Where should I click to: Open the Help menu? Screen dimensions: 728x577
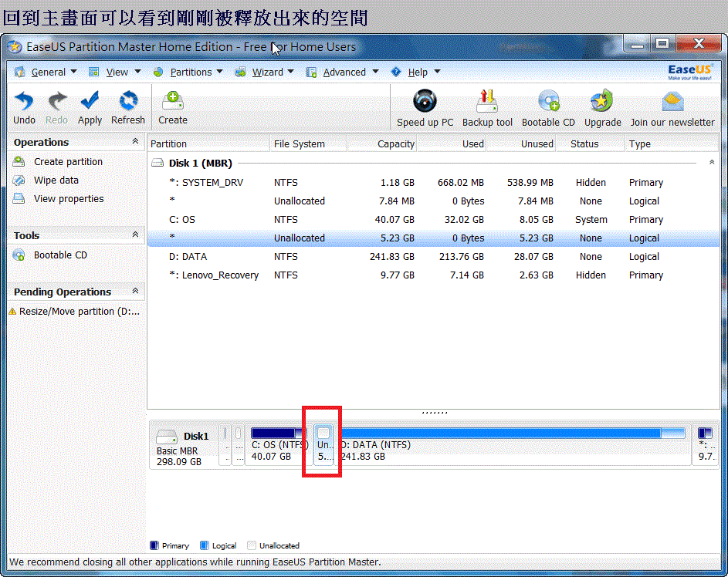(418, 73)
